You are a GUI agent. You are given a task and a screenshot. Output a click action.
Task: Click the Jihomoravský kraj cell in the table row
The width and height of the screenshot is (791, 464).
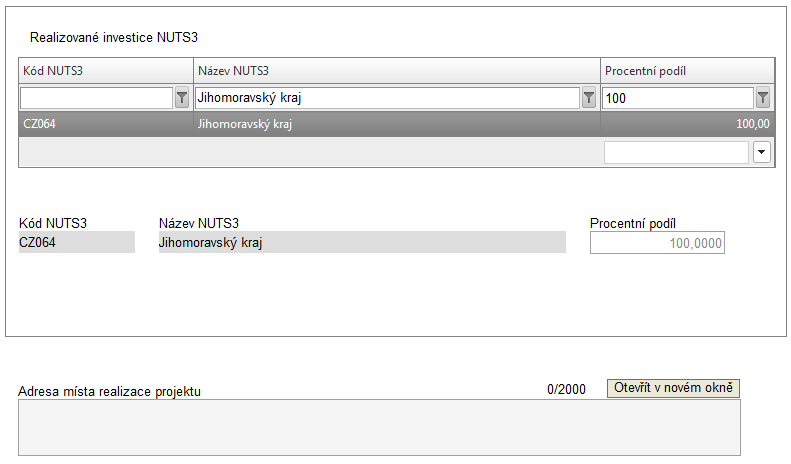pyautogui.click(x=397, y=124)
